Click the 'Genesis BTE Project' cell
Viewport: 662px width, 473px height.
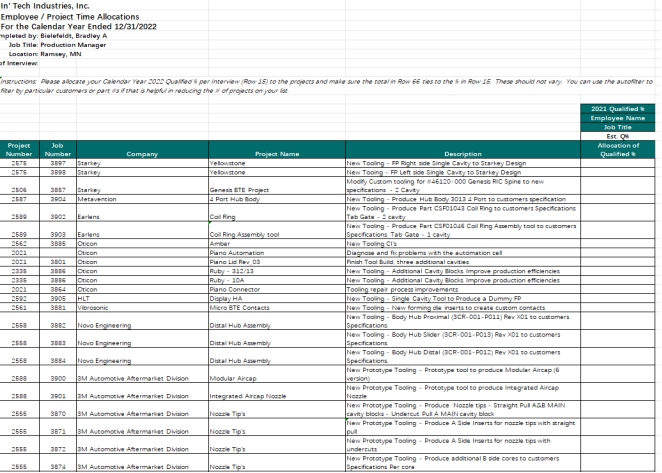(x=277, y=186)
